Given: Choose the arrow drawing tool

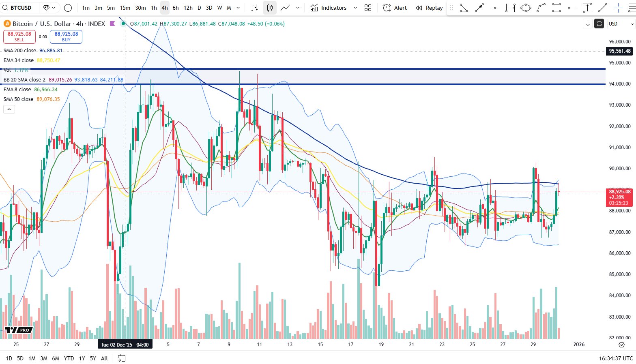Looking at the screenshot, I should (479, 8).
